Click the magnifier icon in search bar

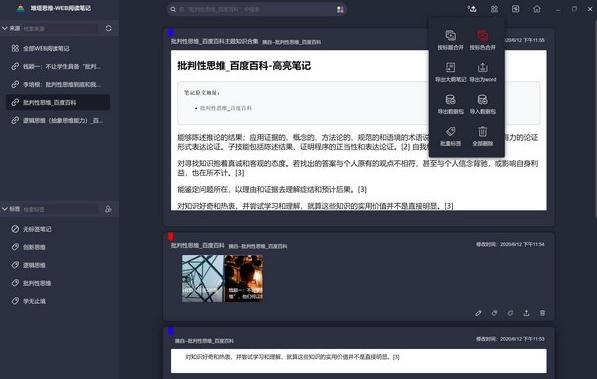[173, 9]
